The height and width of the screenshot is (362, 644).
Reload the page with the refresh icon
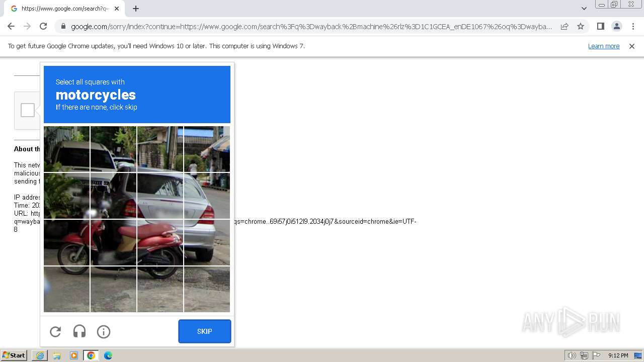pos(43,26)
